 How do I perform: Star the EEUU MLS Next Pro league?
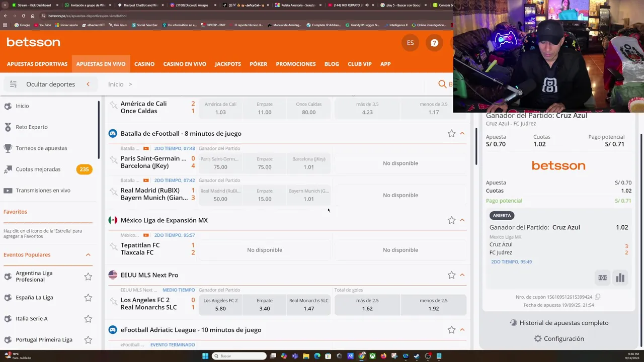point(451,275)
